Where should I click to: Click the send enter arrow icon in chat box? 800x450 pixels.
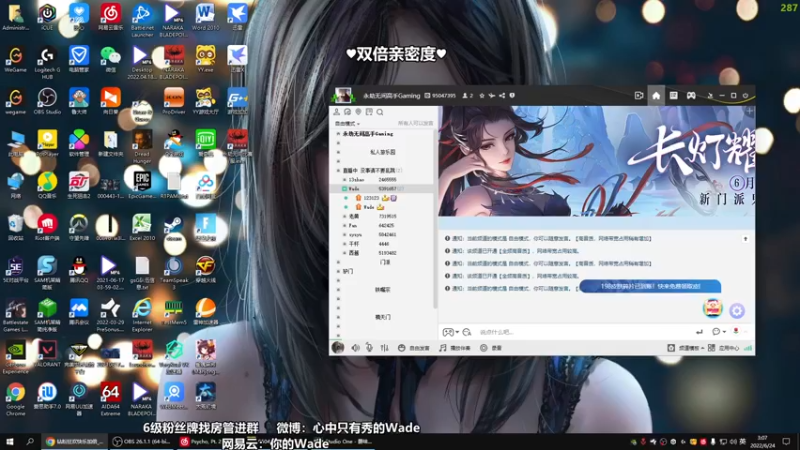pyautogui.click(x=699, y=332)
